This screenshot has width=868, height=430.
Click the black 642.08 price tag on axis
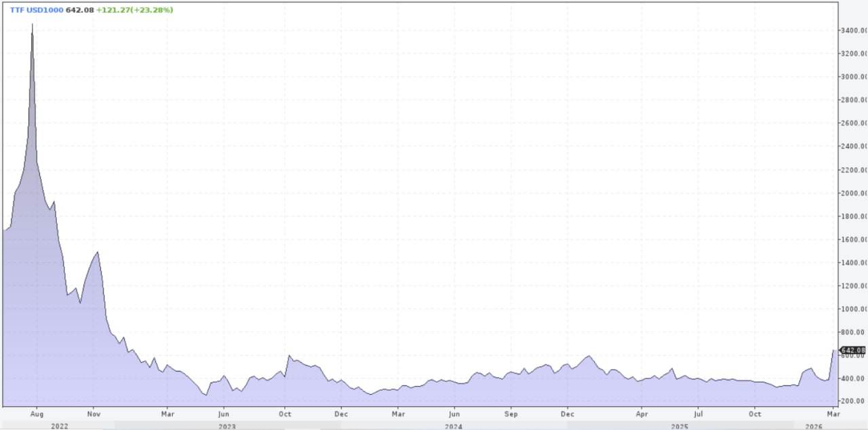(x=853, y=351)
